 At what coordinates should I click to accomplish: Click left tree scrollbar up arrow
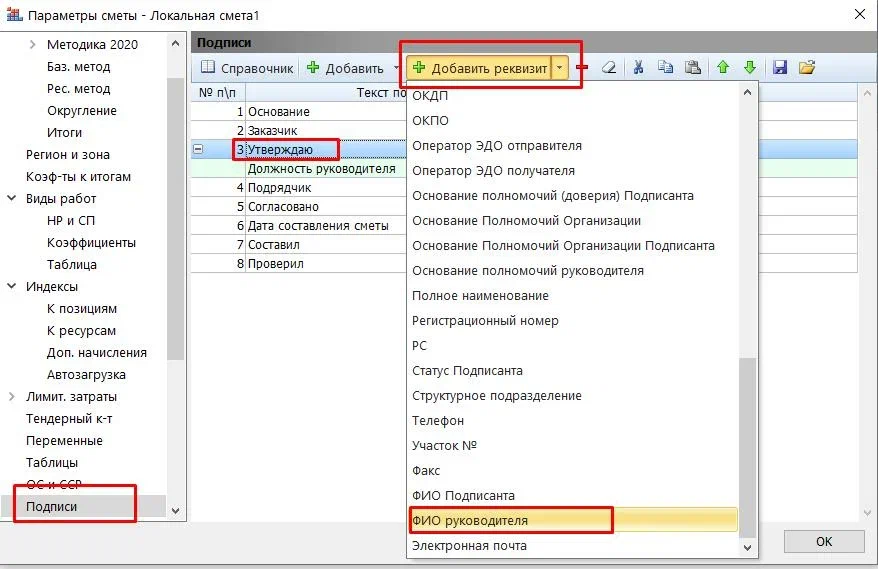(175, 43)
